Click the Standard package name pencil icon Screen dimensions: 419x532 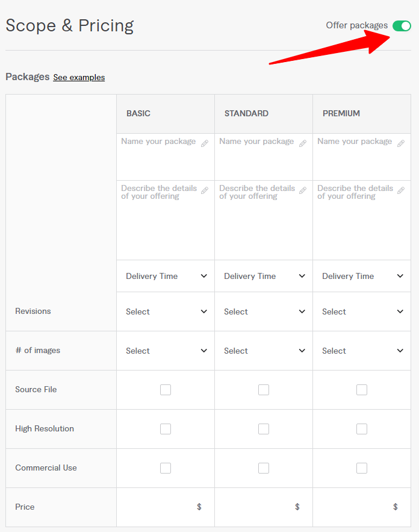303,143
